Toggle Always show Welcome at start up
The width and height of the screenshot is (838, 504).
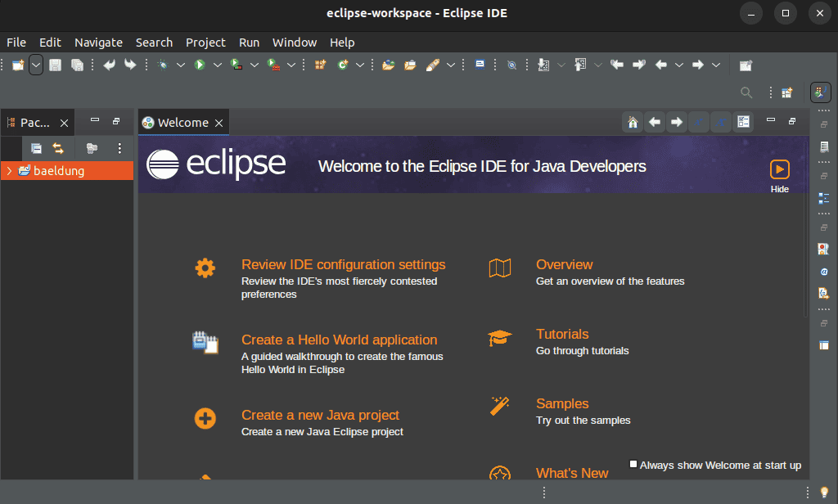pyautogui.click(x=633, y=465)
